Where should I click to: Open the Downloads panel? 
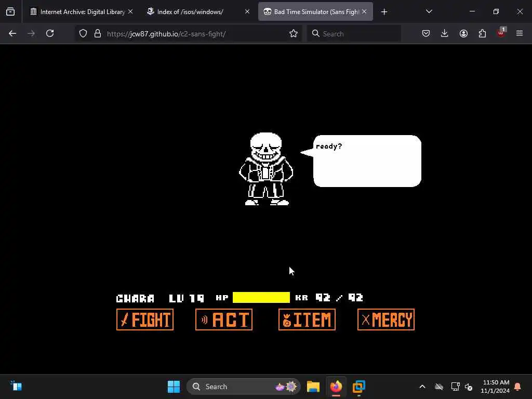445,34
